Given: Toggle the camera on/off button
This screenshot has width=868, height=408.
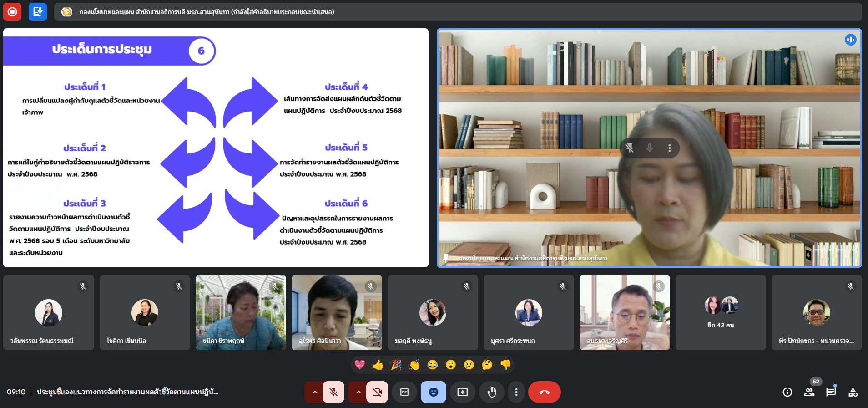Looking at the screenshot, I should [377, 392].
